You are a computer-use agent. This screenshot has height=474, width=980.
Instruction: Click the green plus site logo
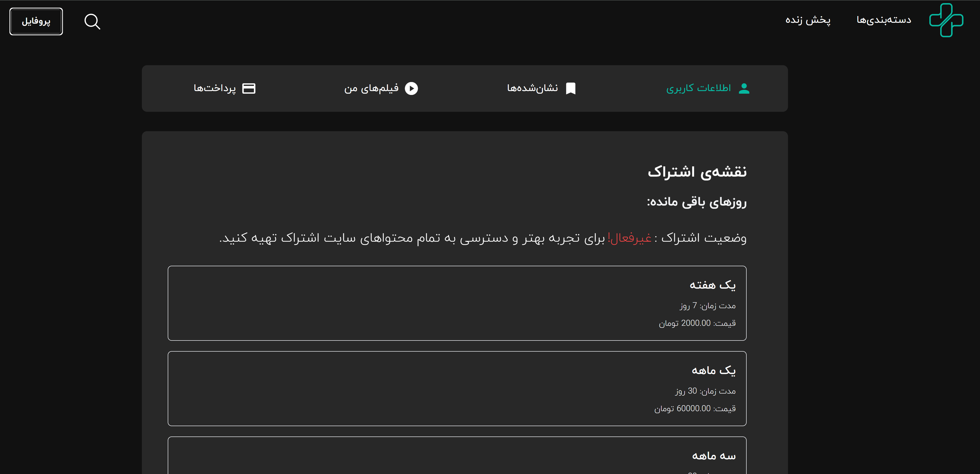946,20
